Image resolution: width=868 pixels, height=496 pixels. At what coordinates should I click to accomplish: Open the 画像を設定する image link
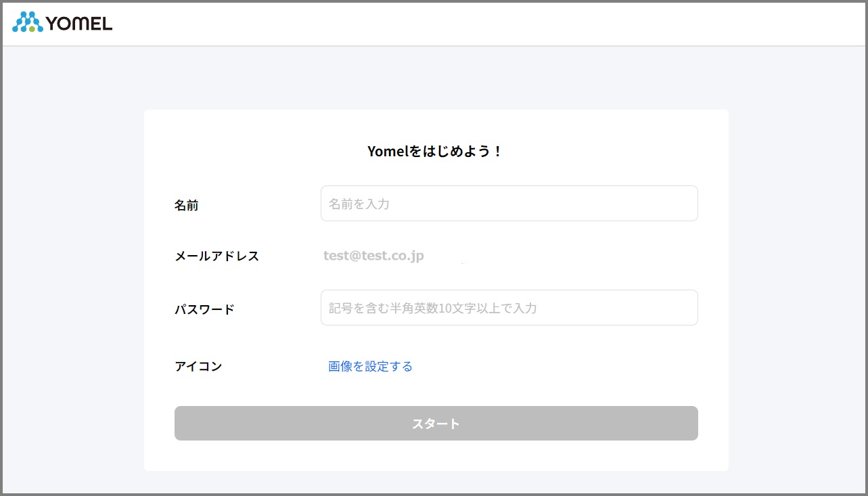(370, 366)
